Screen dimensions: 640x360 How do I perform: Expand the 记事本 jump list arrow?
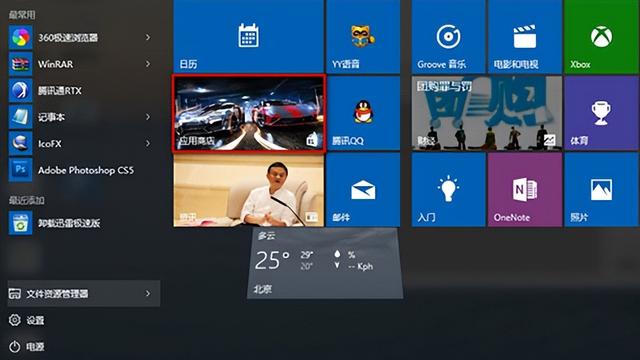pyautogui.click(x=148, y=117)
